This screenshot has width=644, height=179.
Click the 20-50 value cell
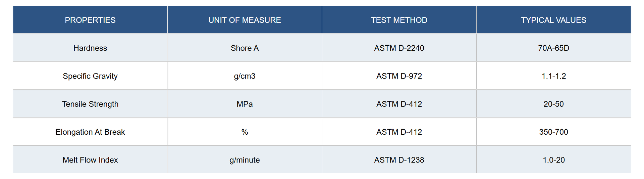coord(554,104)
